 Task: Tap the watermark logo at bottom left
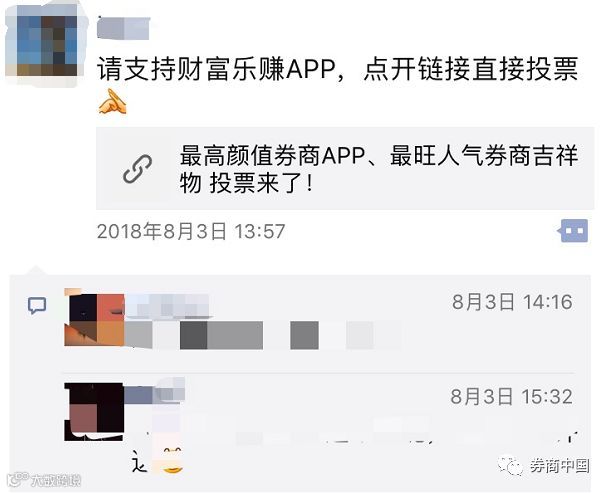point(44,480)
